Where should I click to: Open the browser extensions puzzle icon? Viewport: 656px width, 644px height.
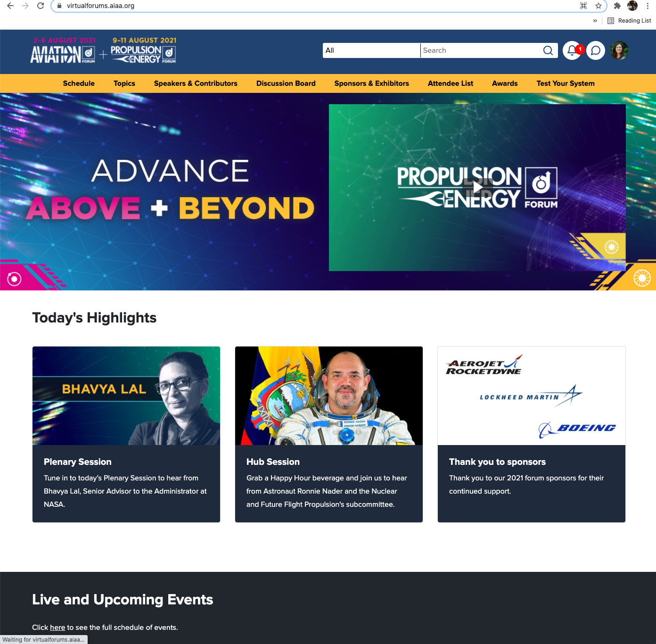(617, 6)
